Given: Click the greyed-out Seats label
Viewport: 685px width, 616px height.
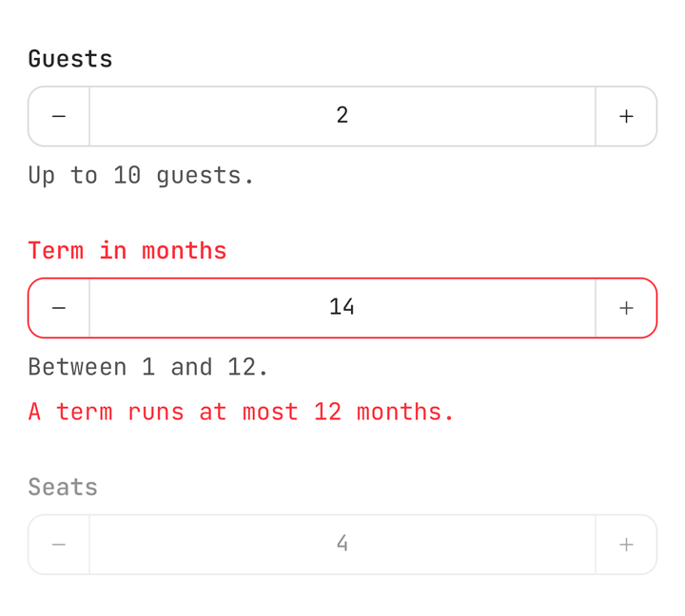Looking at the screenshot, I should tap(63, 487).
